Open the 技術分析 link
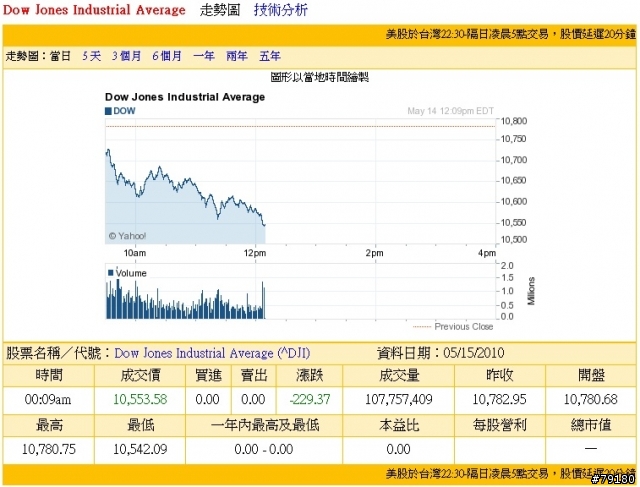Viewport: 640px width, 487px height. (280, 10)
